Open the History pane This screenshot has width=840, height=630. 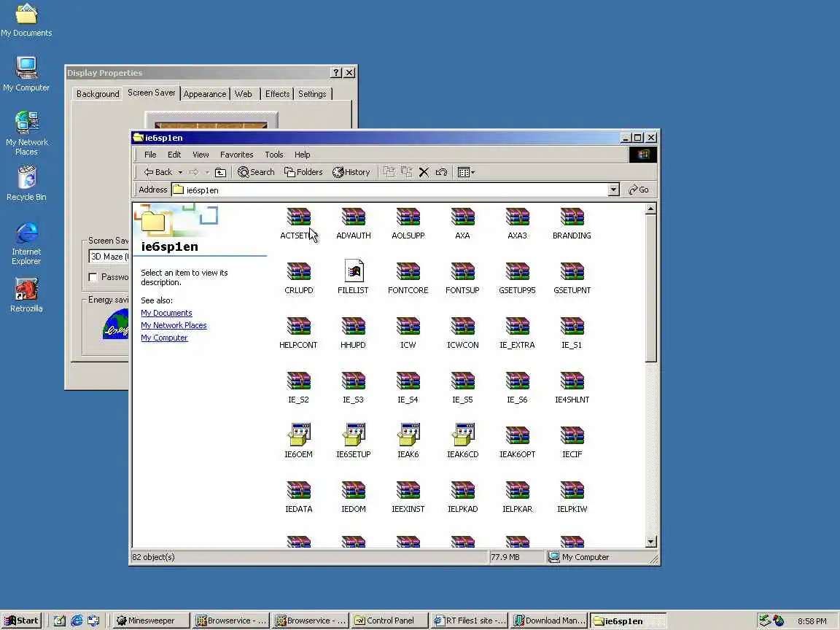coord(351,172)
